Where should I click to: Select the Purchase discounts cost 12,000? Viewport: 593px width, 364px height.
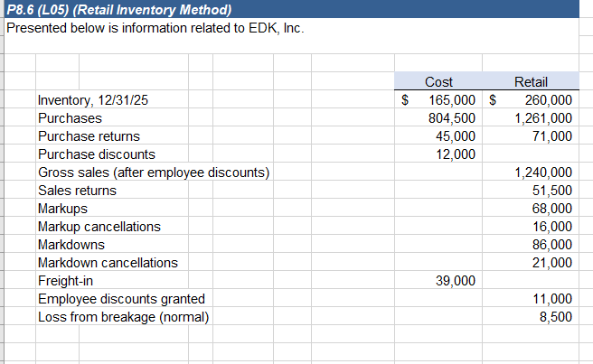(x=438, y=154)
